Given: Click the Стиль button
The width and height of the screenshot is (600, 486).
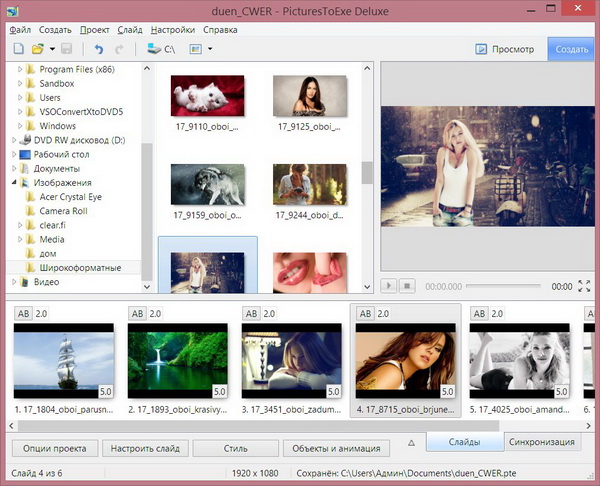Looking at the screenshot, I should [235, 448].
